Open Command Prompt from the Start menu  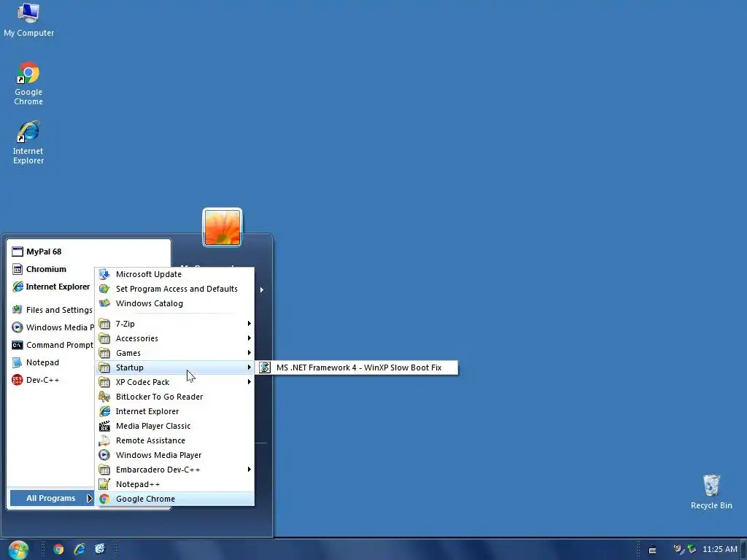click(53, 345)
